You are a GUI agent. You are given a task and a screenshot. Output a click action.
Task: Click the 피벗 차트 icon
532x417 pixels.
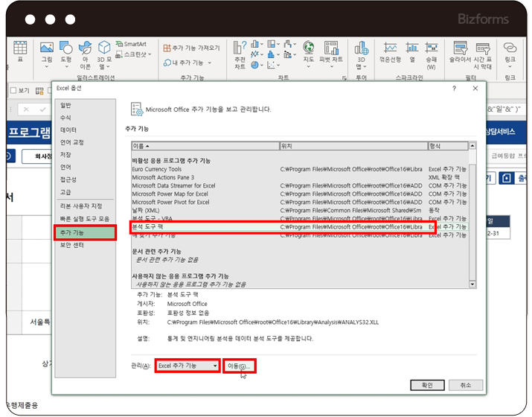coord(331,48)
